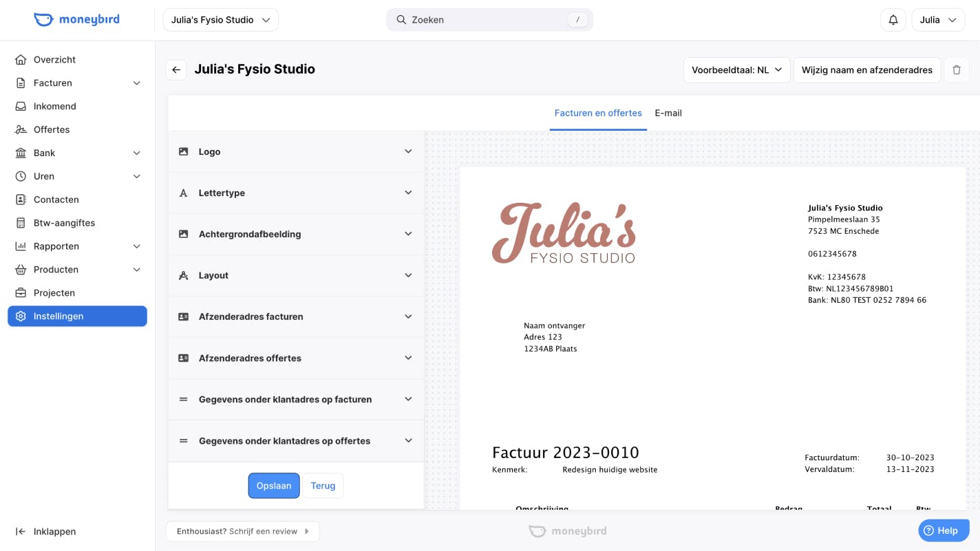The image size is (980, 551).
Task: Expand the Afzenderadres facturen section chevron
Action: coord(408,316)
